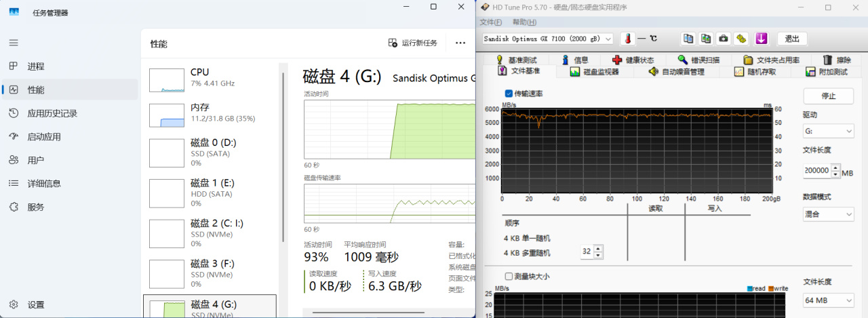868x318 pixels.
Task: Select 磁盘 0 (D:) performance entry
Action: [x=210, y=153]
